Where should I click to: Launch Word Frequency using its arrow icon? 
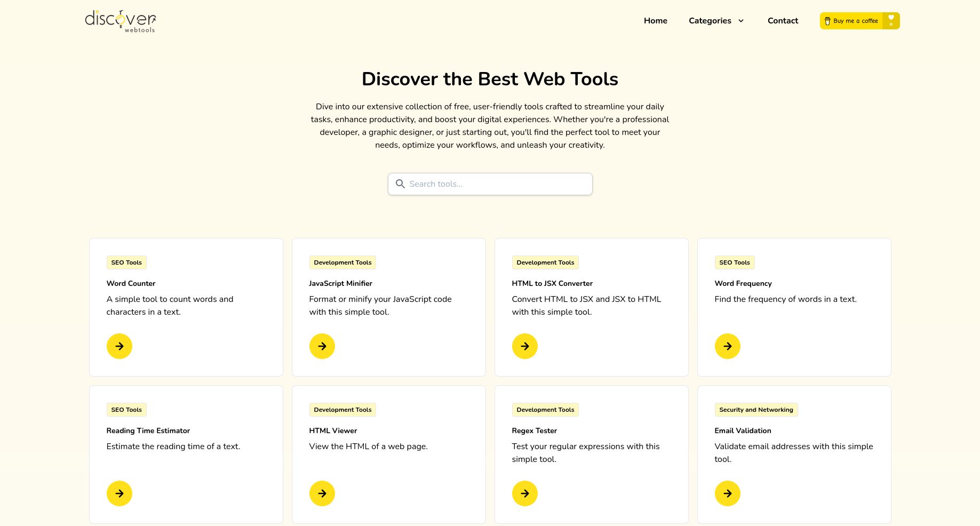[x=727, y=346]
